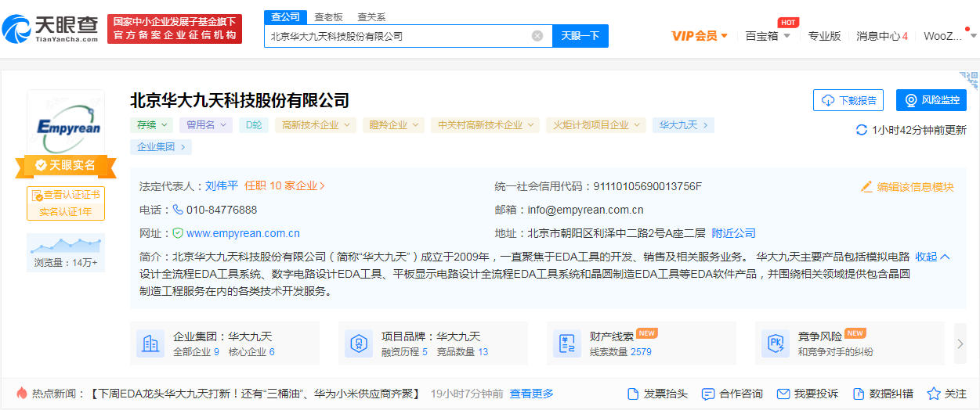The width and height of the screenshot is (980, 410).
Task: Open 附近公司 nearby companies link
Action: (x=734, y=233)
